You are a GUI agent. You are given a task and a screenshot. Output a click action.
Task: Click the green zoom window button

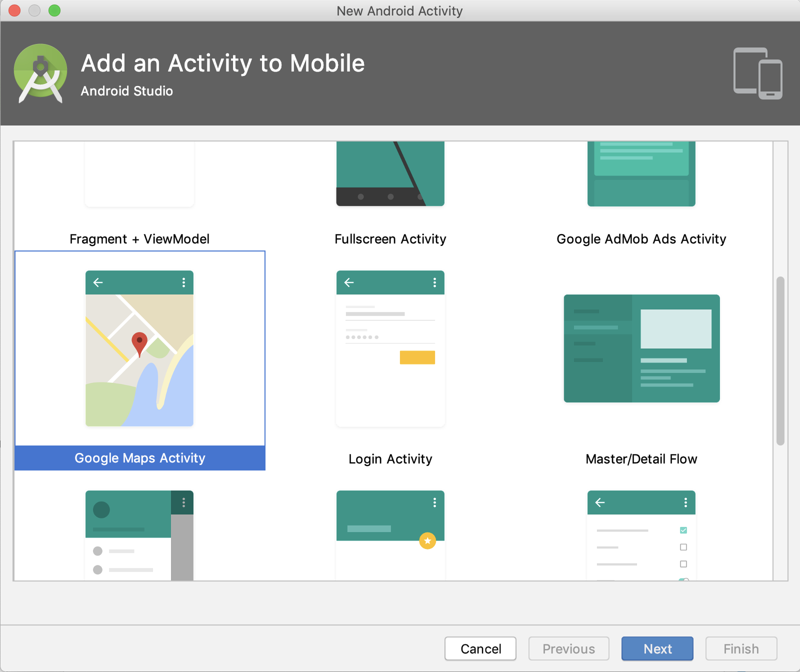54,10
